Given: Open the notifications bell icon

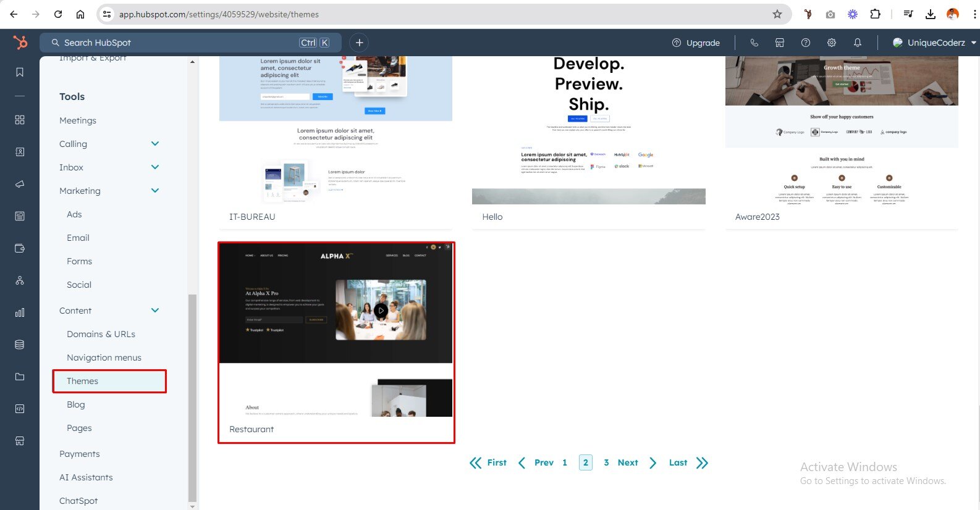Looking at the screenshot, I should [x=858, y=43].
